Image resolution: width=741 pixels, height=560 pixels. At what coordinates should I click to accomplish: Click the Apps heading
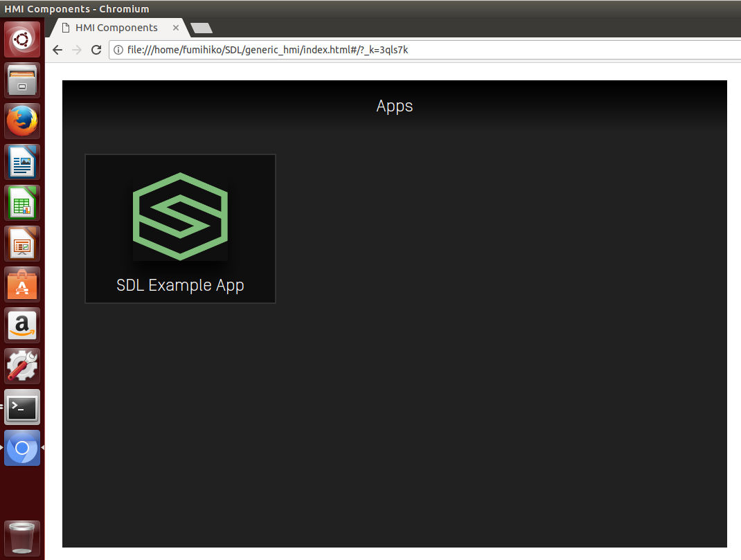point(394,106)
